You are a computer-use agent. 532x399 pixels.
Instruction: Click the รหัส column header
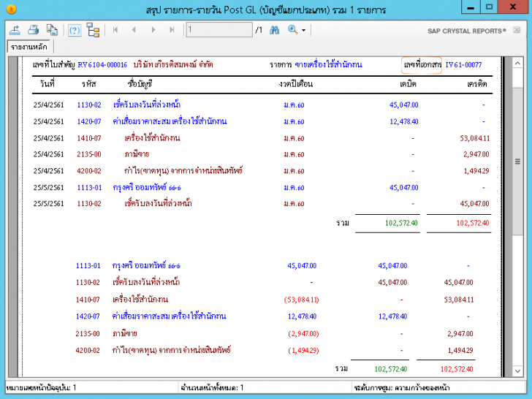tap(89, 84)
